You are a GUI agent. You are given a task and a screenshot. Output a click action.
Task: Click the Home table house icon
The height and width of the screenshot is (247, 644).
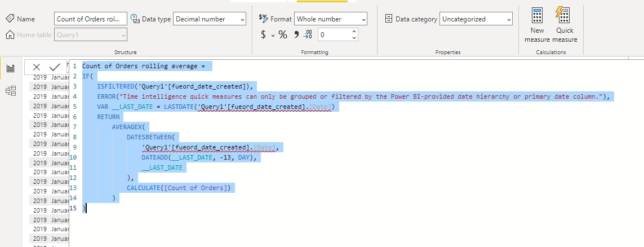tap(10, 35)
